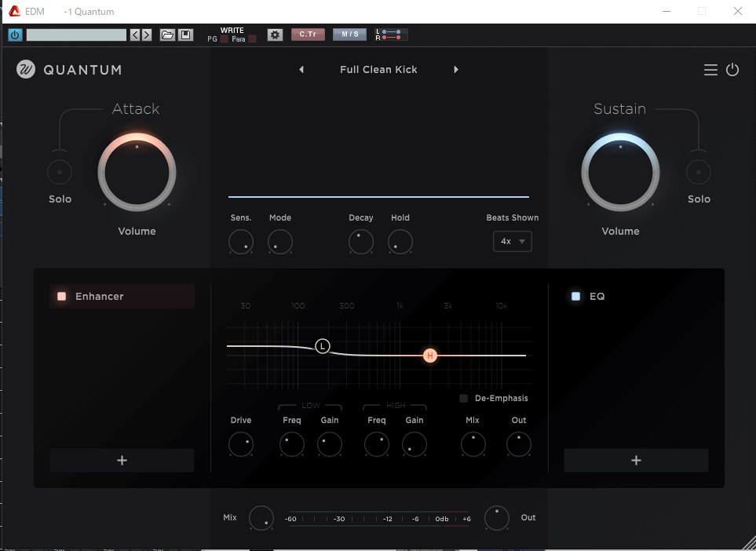This screenshot has width=756, height=551.
Task: Click the C.Tr button
Action: tap(308, 35)
